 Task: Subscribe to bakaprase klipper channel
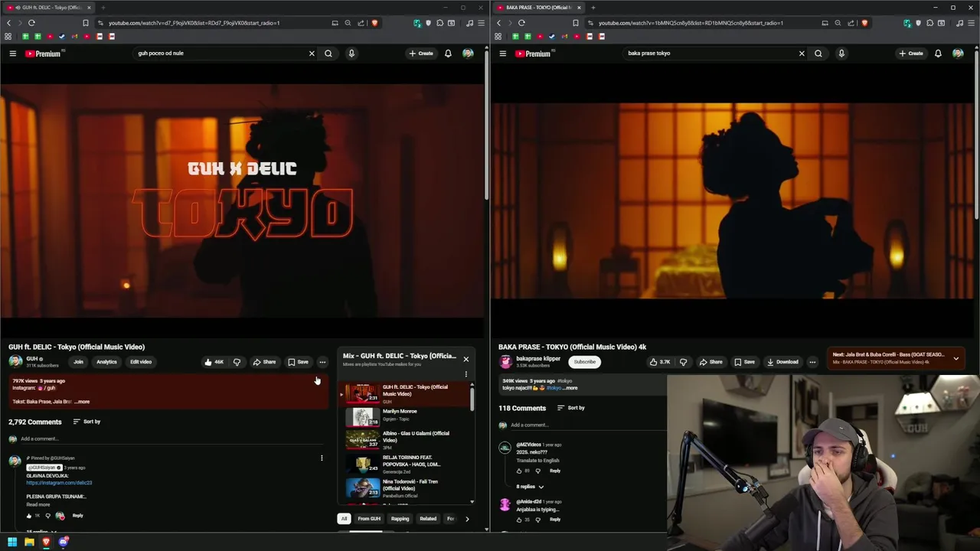[584, 362]
